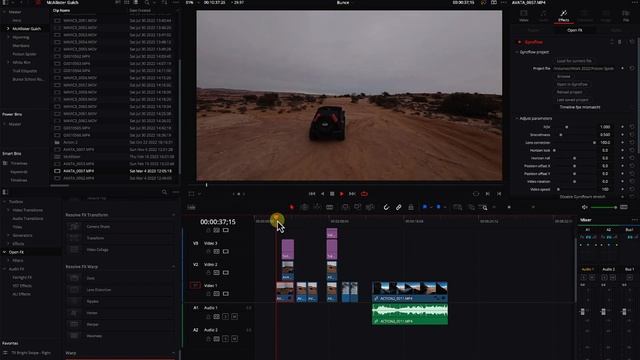Toggle timeline snapping magnet icon
The width and height of the screenshot is (640, 360).
[386, 207]
